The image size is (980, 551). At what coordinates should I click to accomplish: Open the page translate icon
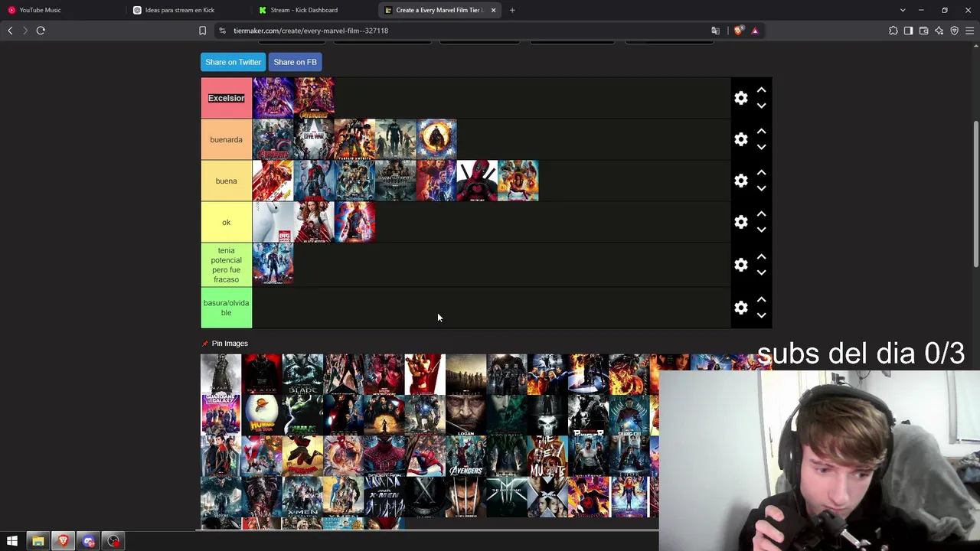(715, 31)
